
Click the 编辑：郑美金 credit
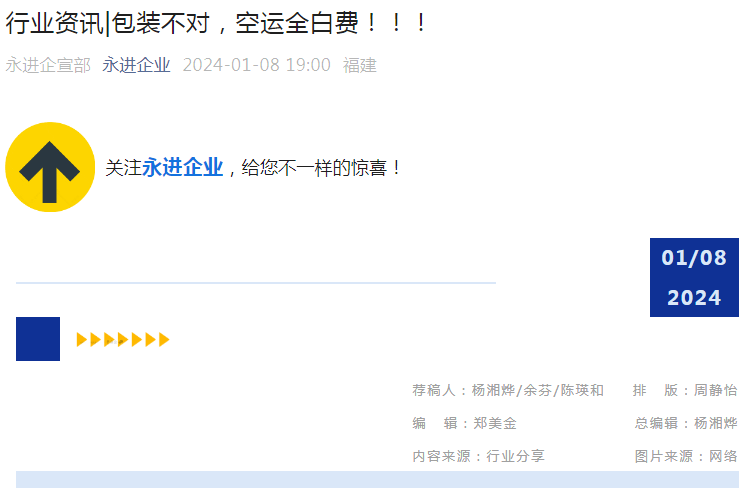[464, 423]
